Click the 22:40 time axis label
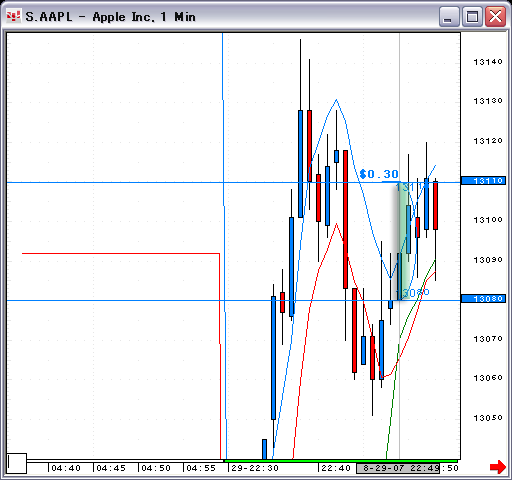Viewport: 512px width, 480px height. 336,468
